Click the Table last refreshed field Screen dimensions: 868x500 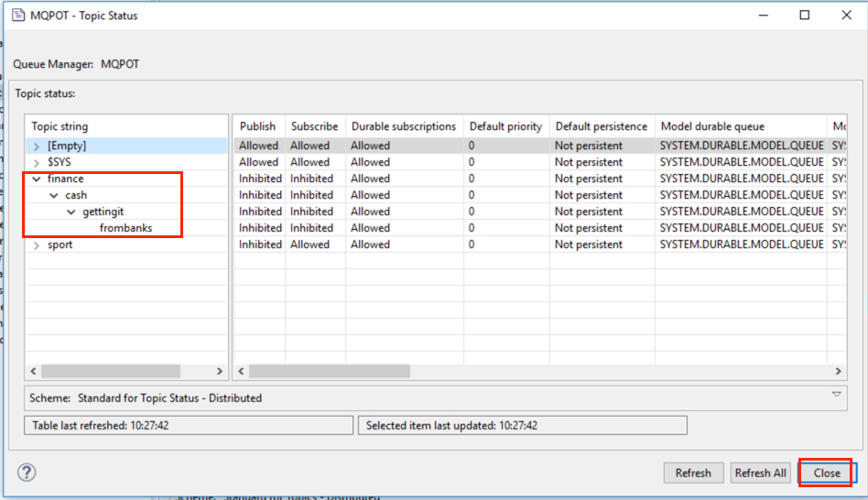coord(189,425)
